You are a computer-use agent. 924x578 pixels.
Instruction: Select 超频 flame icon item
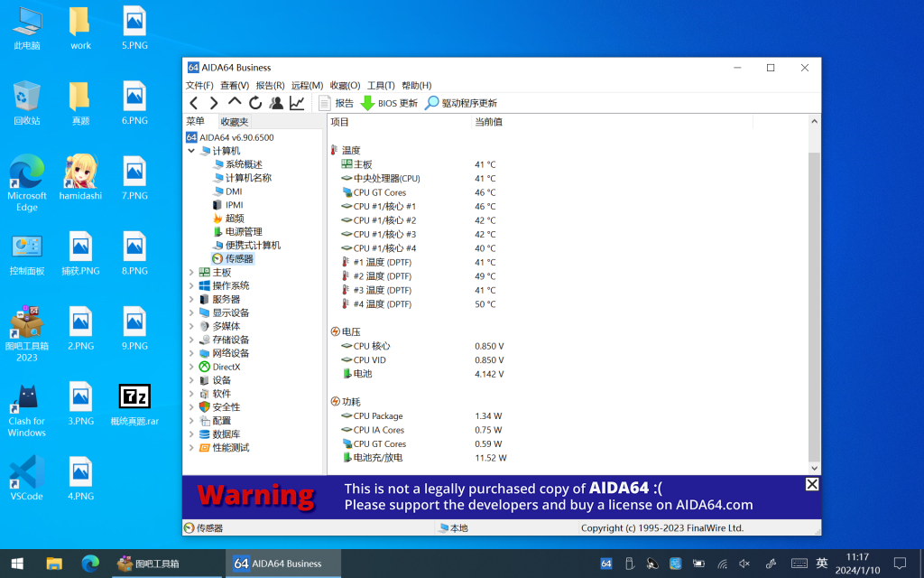(228, 219)
